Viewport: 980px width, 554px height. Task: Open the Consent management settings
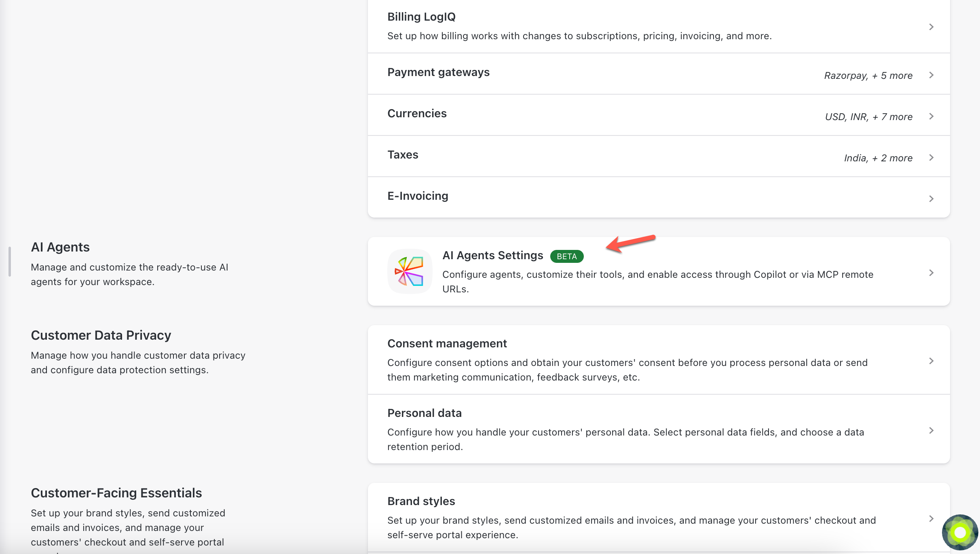[447, 343]
